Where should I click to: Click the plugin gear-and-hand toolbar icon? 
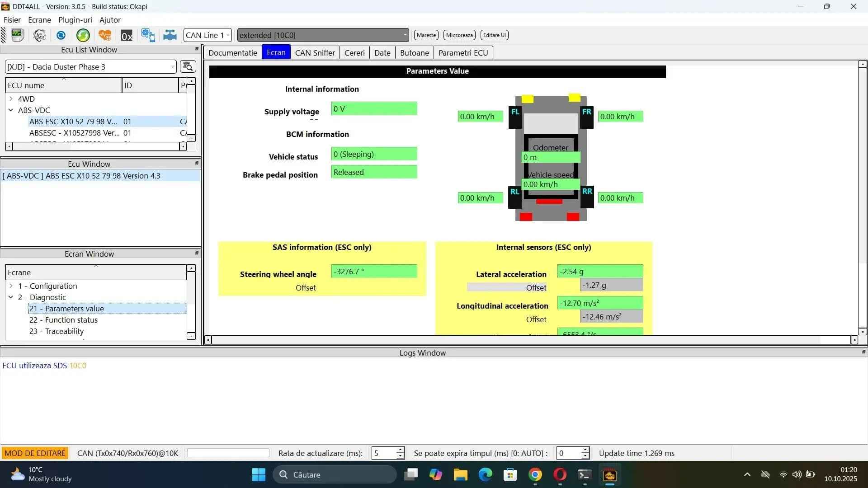pos(149,35)
